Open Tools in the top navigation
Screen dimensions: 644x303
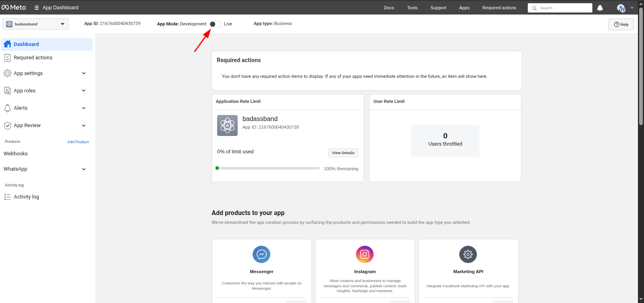[x=412, y=8]
